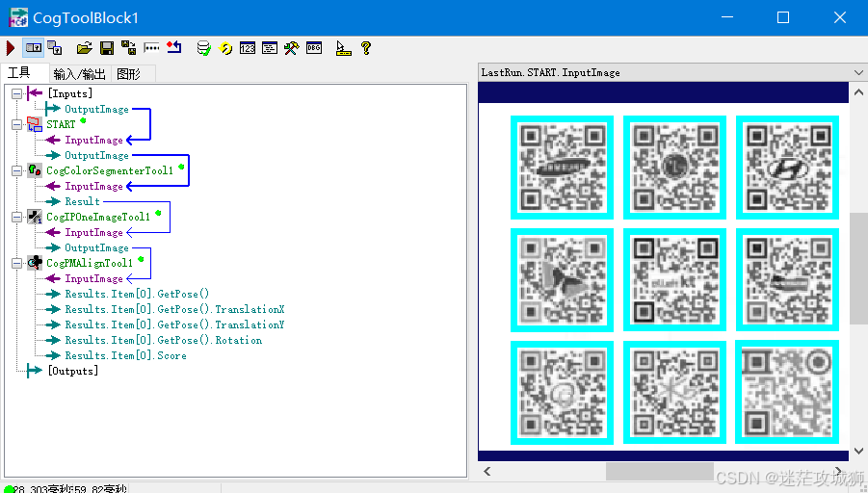Click the CogToolBlock1 title bar icon
Image resolution: width=868 pixels, height=493 pixels.
pos(17,17)
